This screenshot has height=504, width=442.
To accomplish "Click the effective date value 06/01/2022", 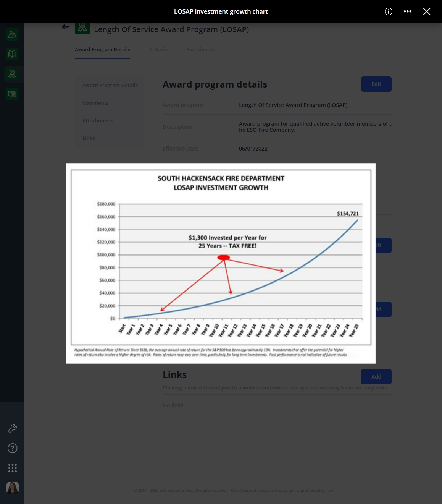I will [253, 149].
